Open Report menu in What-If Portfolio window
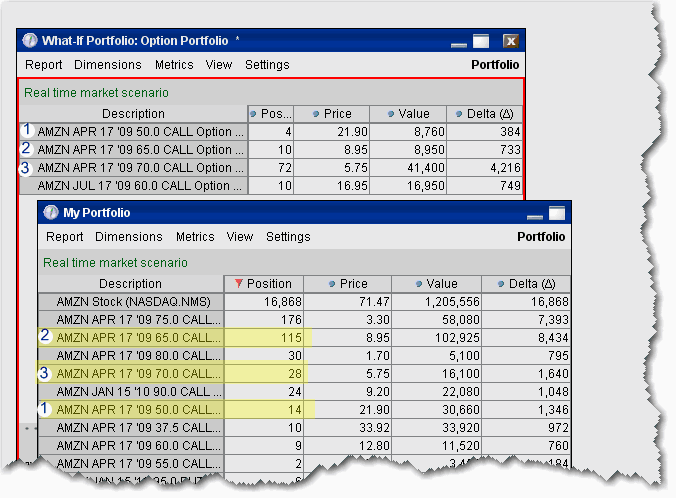Viewport: 676px width, 498px height. click(44, 65)
